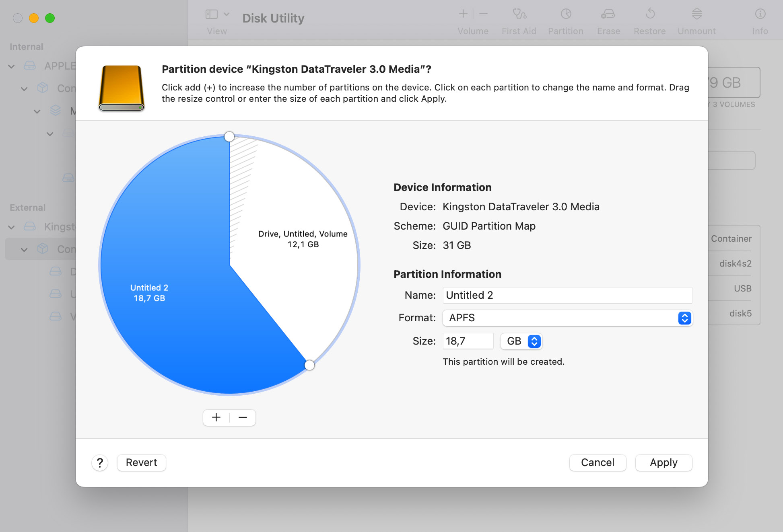
Task: Click the remove Volume minus icon in toolbar
Action: pyautogui.click(x=483, y=14)
